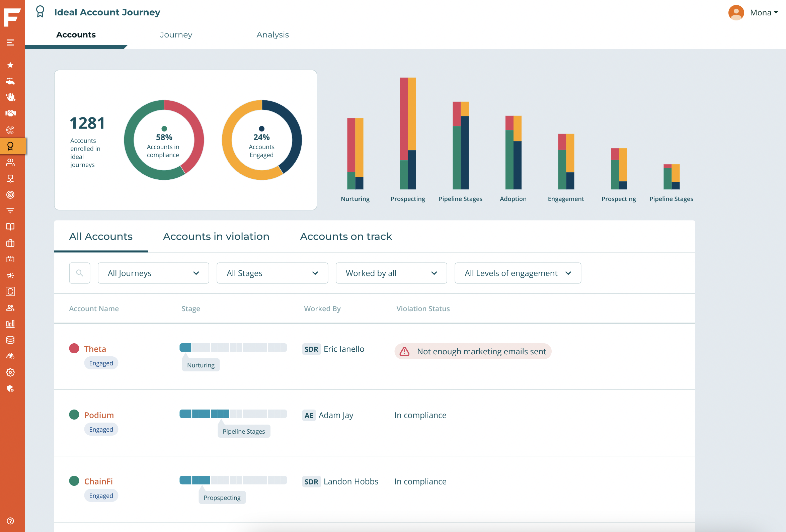This screenshot has height=532, width=786.
Task: Expand the All Journeys dropdown
Action: tap(153, 273)
